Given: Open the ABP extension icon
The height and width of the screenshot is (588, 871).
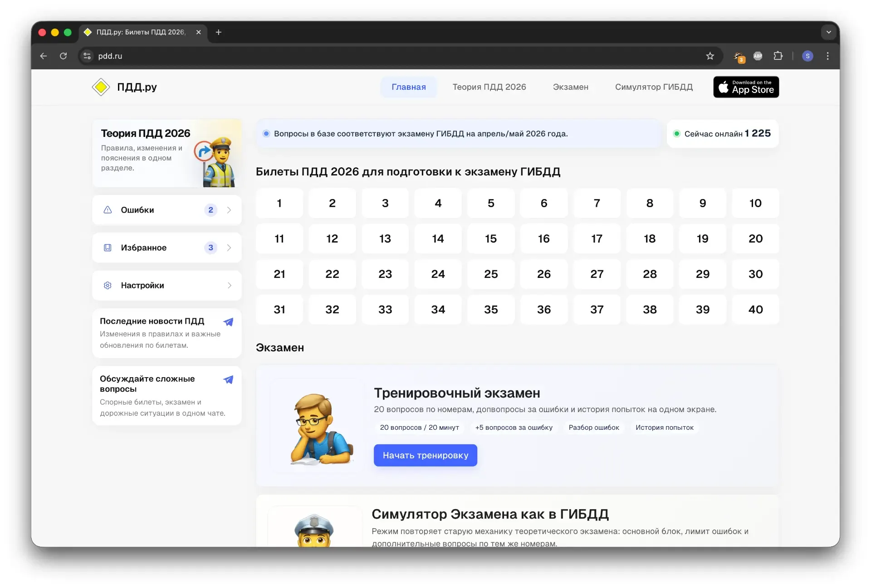Looking at the screenshot, I should pos(758,56).
